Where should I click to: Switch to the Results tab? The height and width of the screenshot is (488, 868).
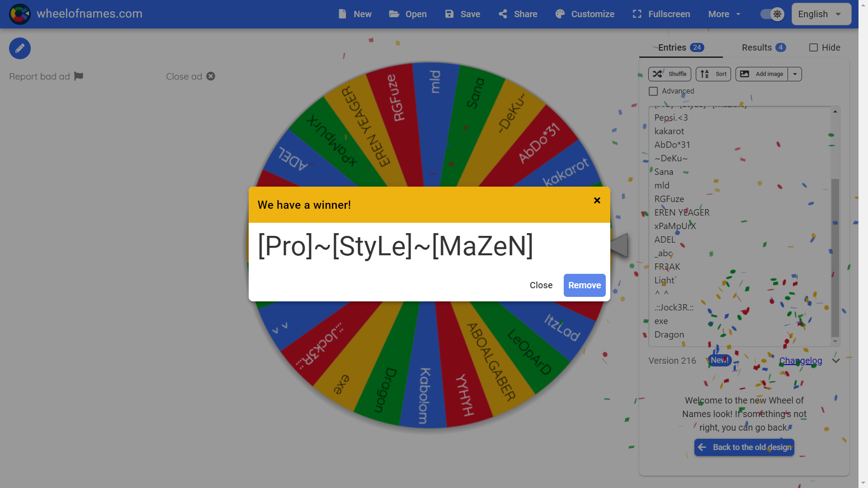[x=763, y=47]
